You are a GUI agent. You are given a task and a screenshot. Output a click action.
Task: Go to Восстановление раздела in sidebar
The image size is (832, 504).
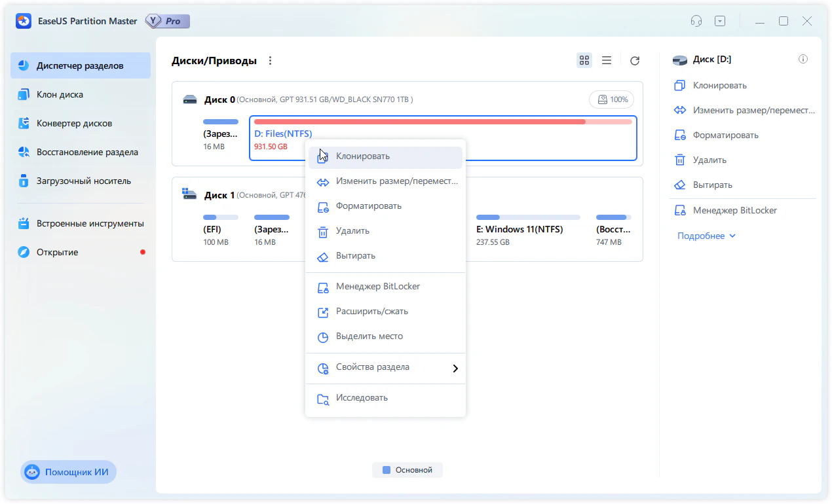[x=86, y=153]
